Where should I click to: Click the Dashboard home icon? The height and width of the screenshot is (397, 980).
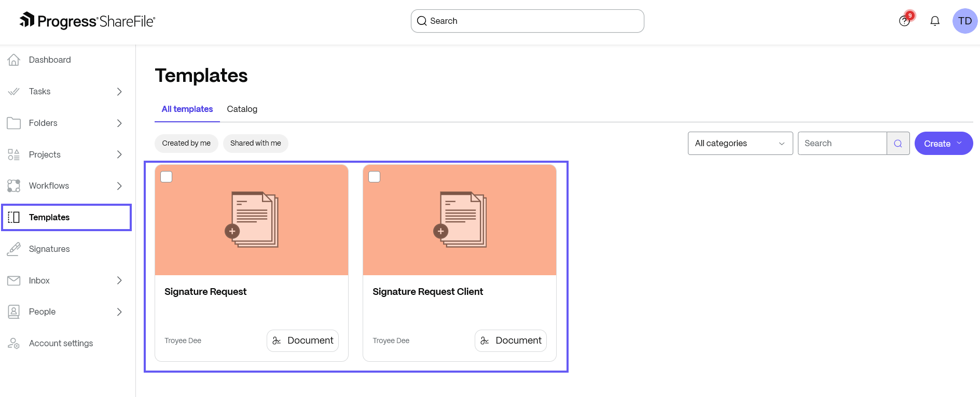click(x=14, y=60)
